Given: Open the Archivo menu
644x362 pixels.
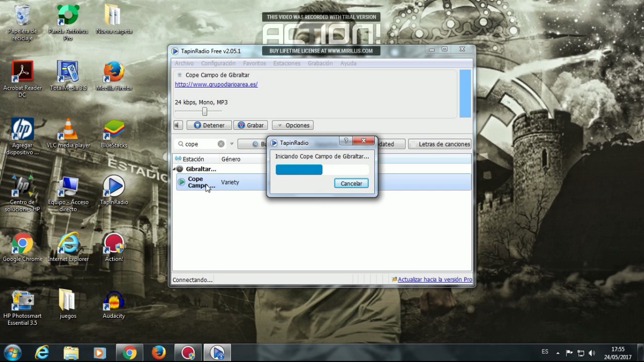Looking at the screenshot, I should pos(184,63).
